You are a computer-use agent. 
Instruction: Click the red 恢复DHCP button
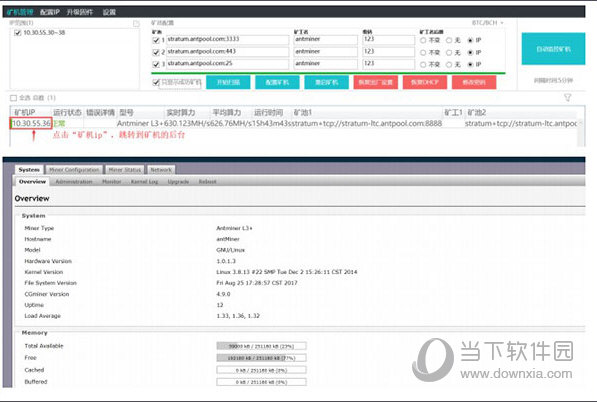425,82
